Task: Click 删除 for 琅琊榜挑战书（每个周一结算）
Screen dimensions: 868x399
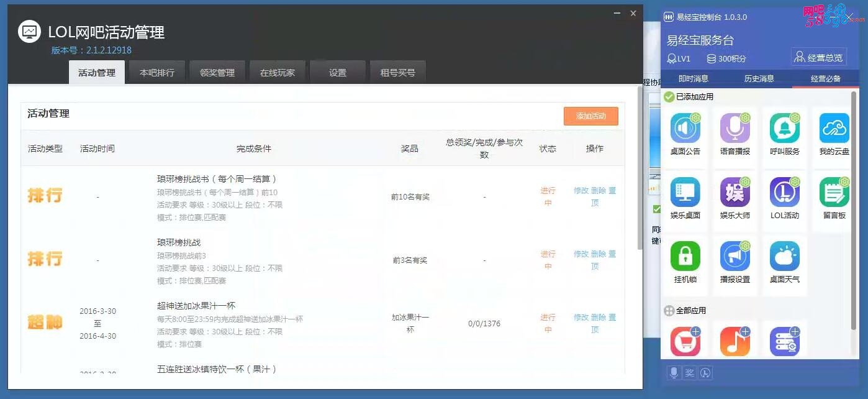Action: 599,191
